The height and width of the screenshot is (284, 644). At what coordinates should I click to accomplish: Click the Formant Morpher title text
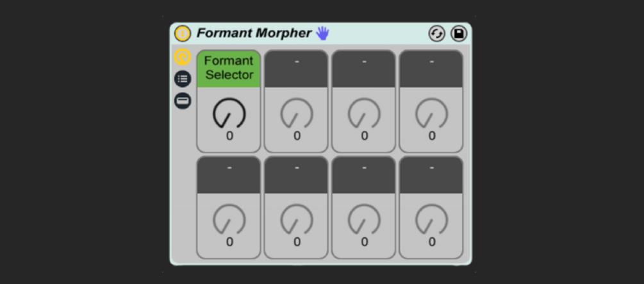[254, 33]
